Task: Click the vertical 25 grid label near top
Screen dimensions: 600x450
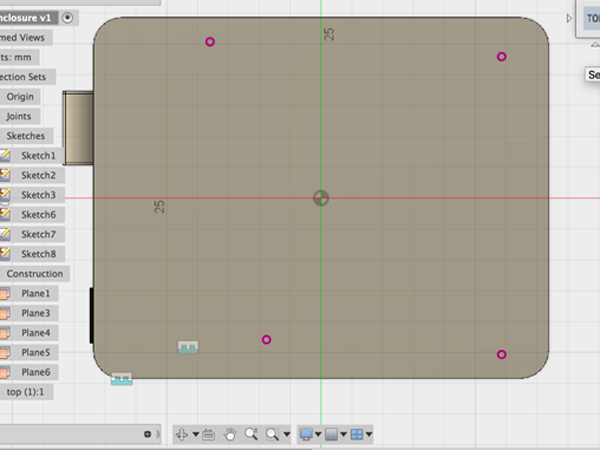Action: [329, 34]
